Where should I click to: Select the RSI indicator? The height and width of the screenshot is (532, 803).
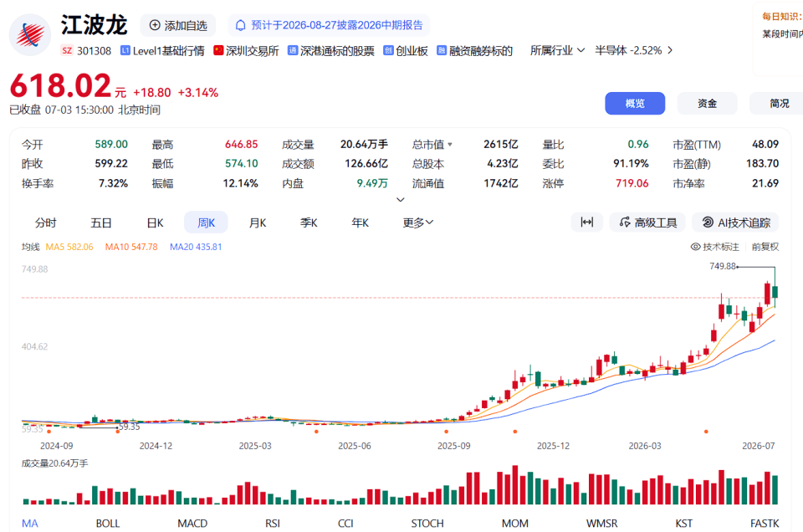click(273, 523)
